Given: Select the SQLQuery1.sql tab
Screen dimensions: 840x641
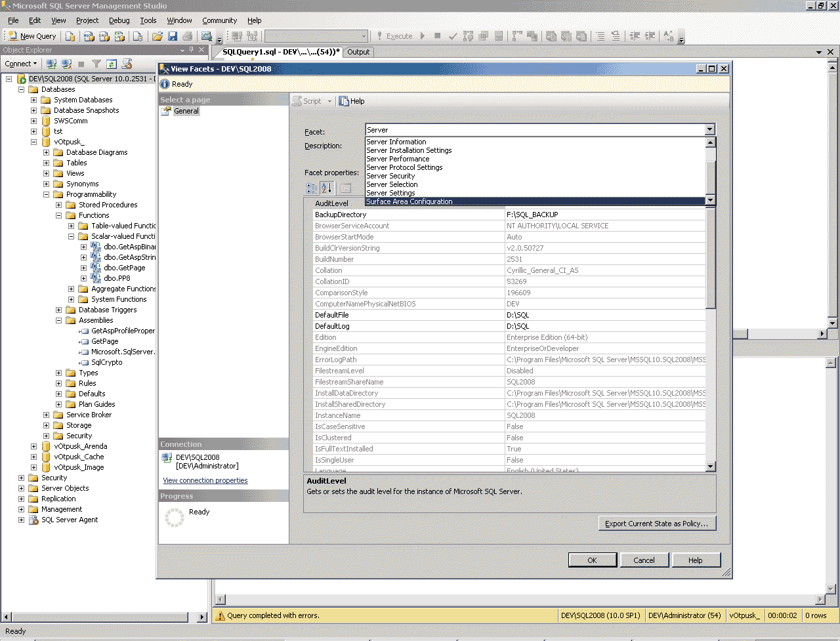Looking at the screenshot, I should pos(282,52).
